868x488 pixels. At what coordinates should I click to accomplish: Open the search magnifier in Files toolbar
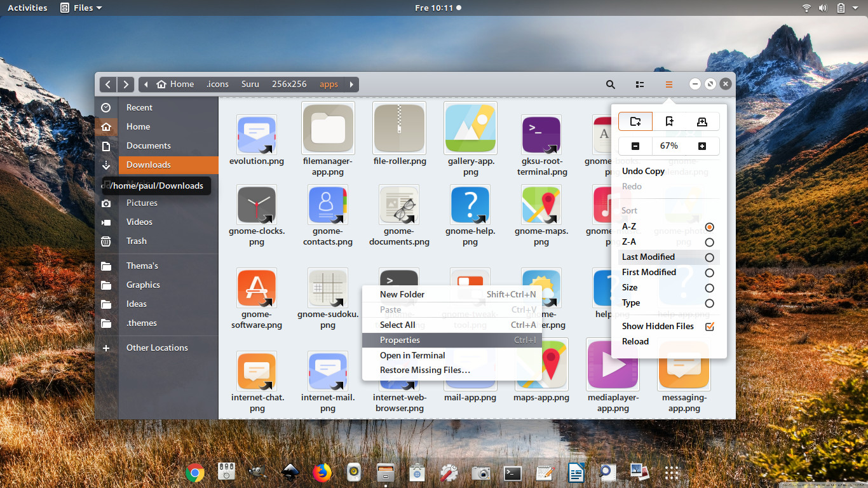[x=611, y=84]
